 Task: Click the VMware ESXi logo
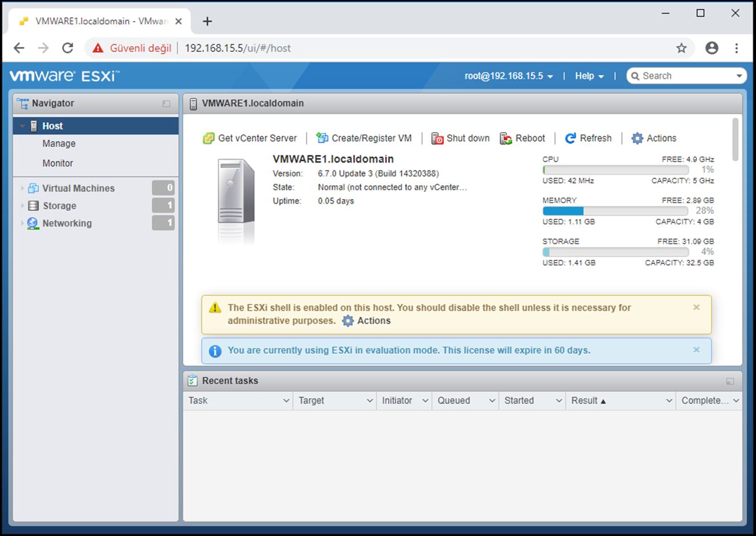pyautogui.click(x=64, y=76)
